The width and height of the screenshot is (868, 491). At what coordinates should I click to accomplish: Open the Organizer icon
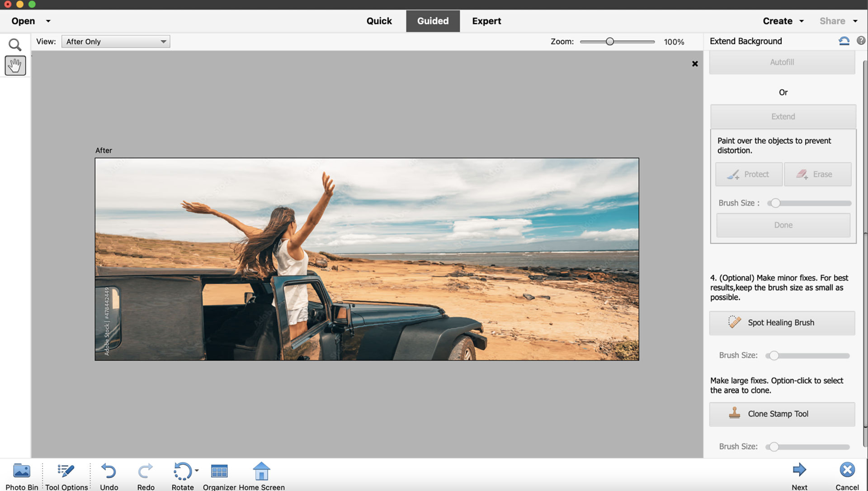219,472
